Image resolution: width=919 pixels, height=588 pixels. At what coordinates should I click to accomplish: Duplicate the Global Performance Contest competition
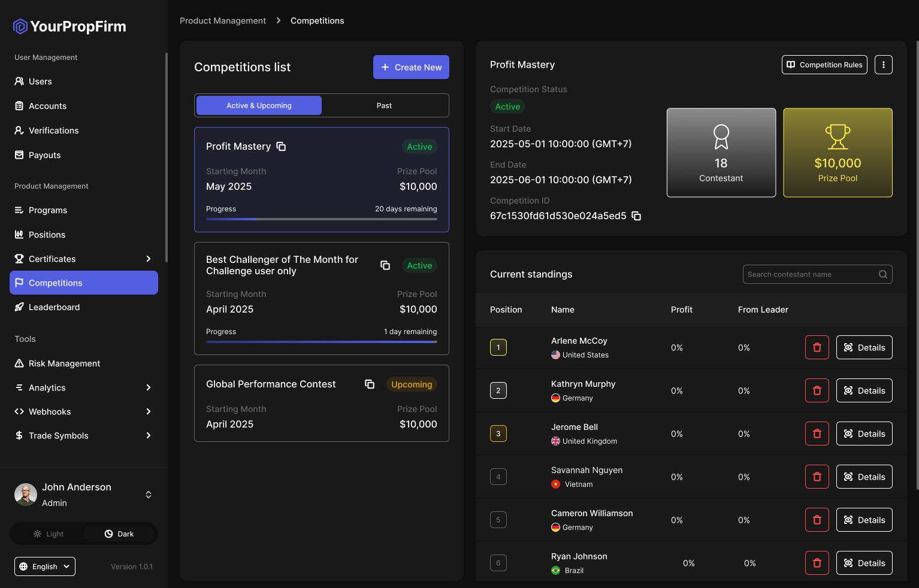click(370, 384)
